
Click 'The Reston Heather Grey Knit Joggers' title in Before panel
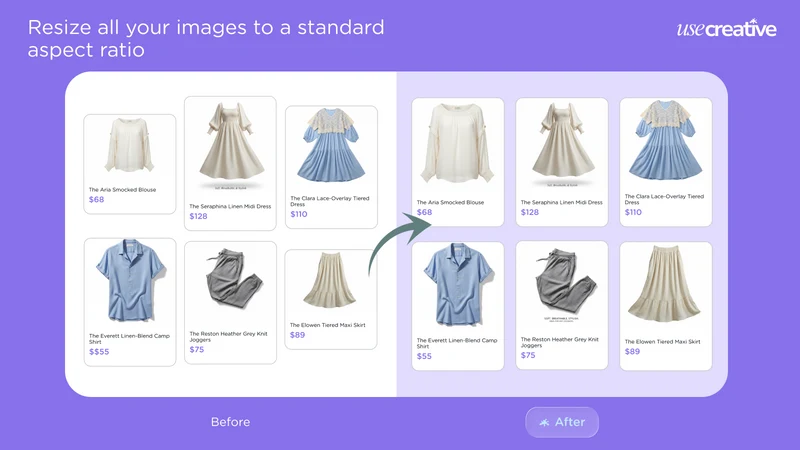click(228, 337)
